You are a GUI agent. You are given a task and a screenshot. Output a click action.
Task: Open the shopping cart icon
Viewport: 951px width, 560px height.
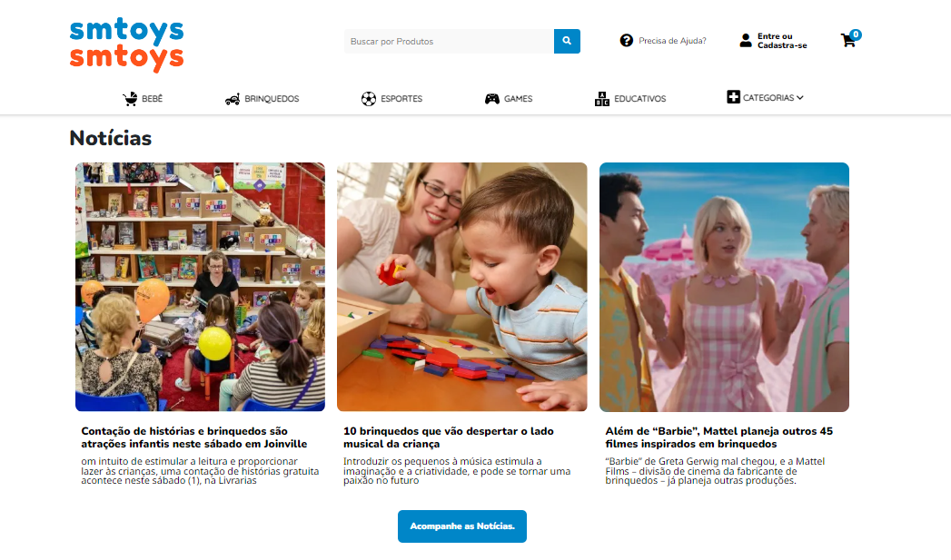point(847,41)
